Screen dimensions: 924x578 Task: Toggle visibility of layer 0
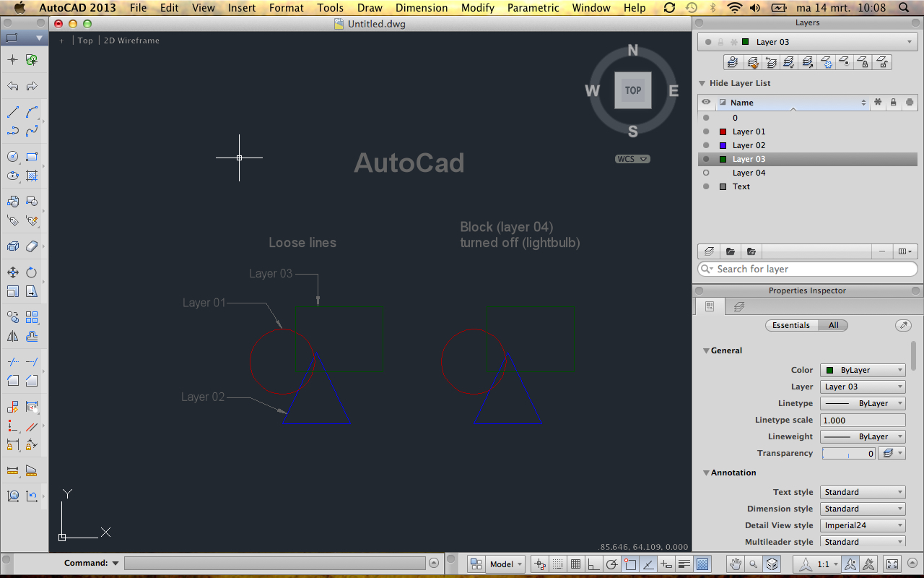pos(706,118)
